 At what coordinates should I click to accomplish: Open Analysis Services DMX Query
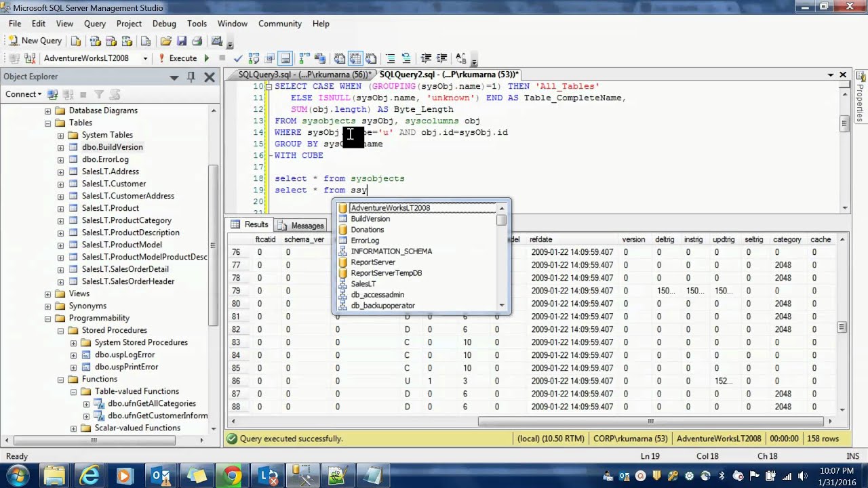111,41
